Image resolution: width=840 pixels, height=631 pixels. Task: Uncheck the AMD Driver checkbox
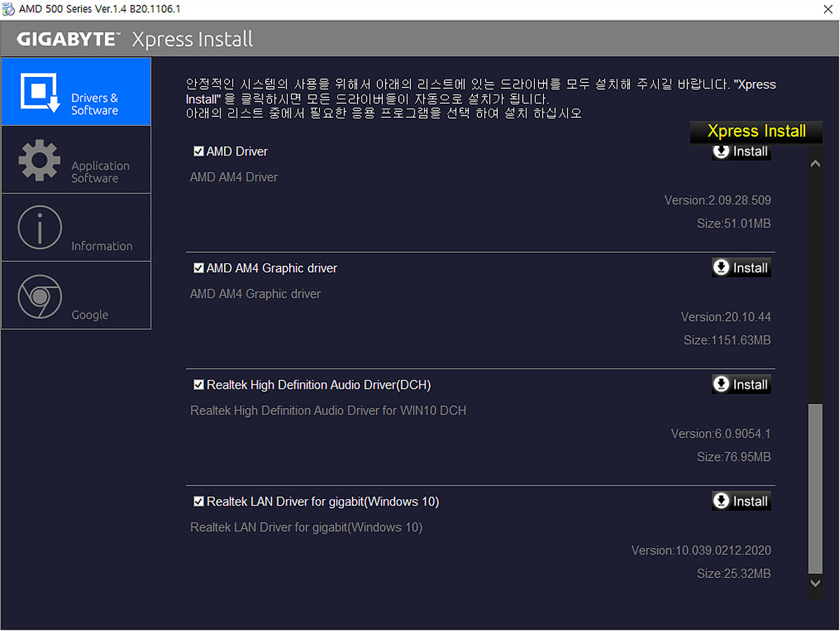point(199,151)
